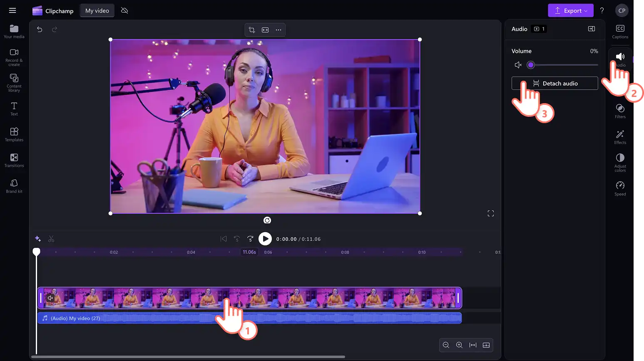Click the split scissors tool
This screenshot has width=644, height=361.
pos(51,239)
